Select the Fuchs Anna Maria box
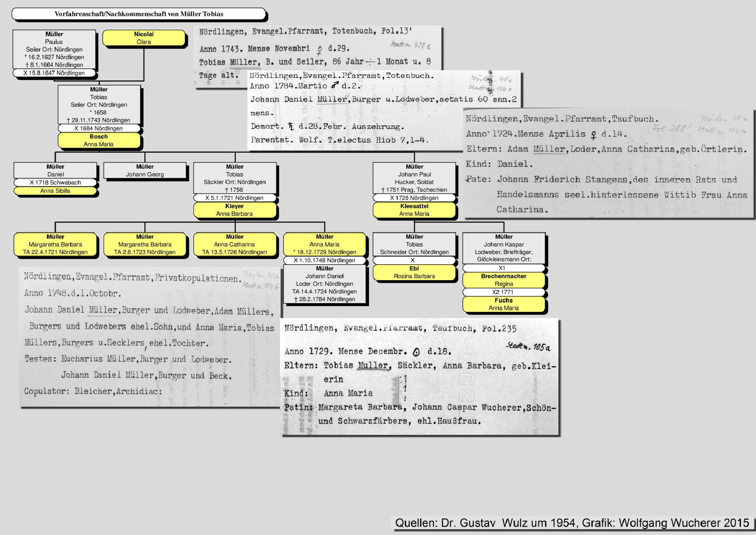 [503, 304]
